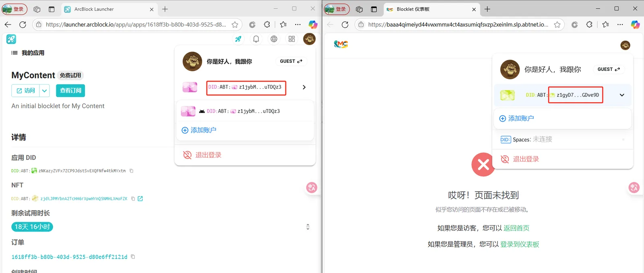Open notifications bell in Launcher header
This screenshot has width=644, height=273.
(256, 39)
